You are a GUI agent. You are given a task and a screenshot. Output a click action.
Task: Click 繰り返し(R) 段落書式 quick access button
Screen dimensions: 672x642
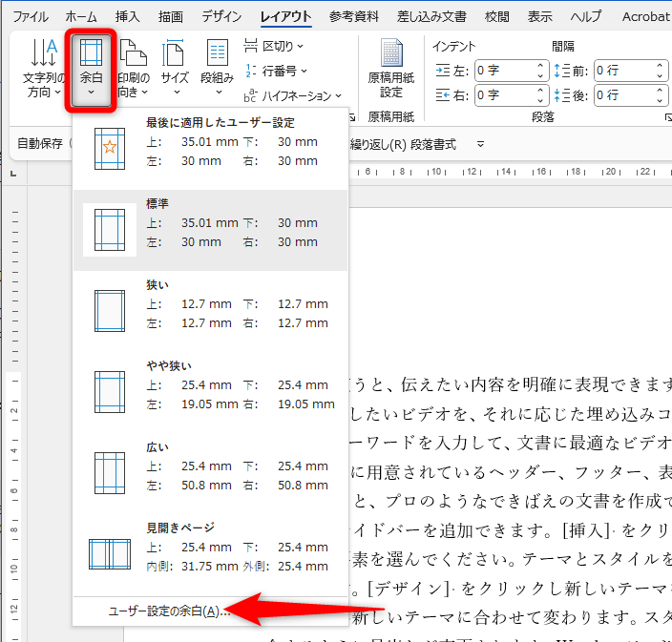[x=403, y=145]
